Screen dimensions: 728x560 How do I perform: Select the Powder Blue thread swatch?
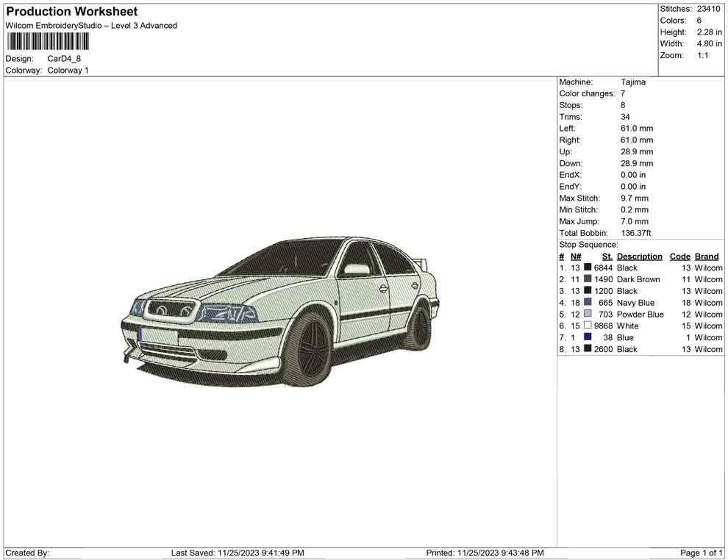588,314
